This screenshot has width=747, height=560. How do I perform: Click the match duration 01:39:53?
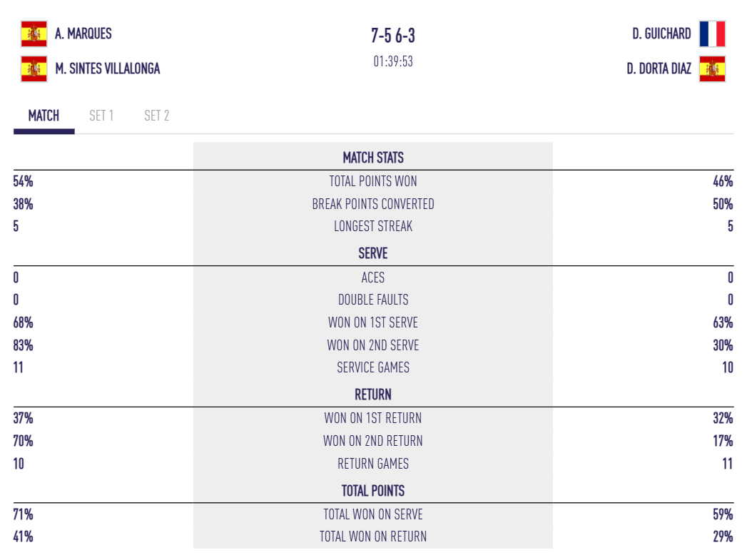click(393, 61)
